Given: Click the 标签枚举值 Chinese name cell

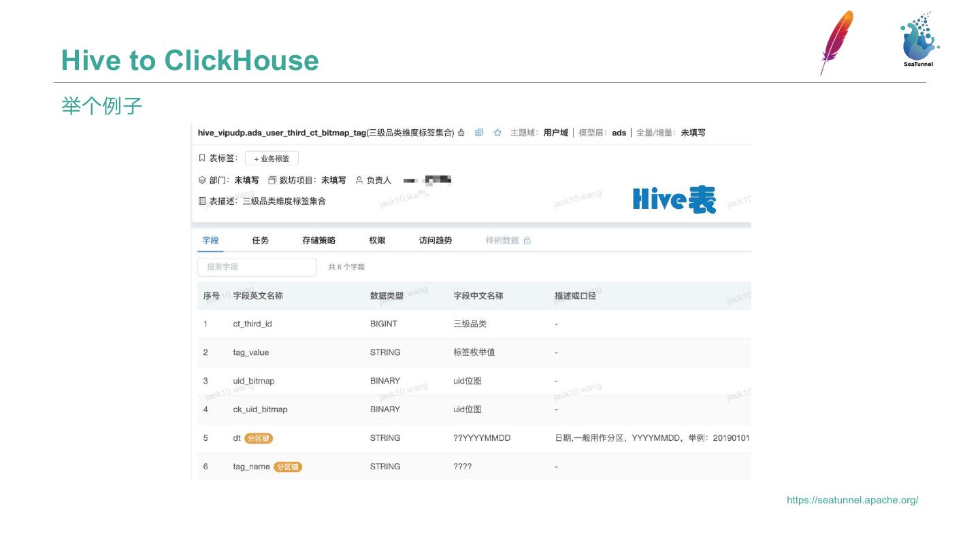Looking at the screenshot, I should point(474,352).
